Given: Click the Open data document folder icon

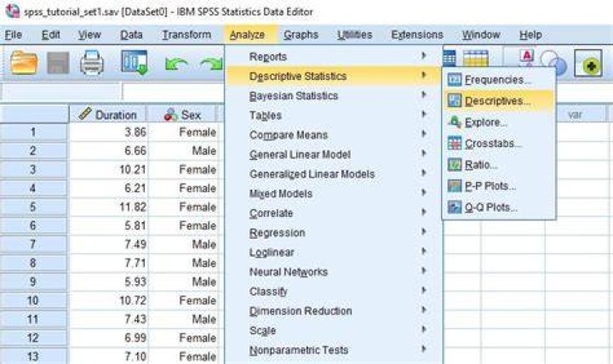Looking at the screenshot, I should click(24, 62).
